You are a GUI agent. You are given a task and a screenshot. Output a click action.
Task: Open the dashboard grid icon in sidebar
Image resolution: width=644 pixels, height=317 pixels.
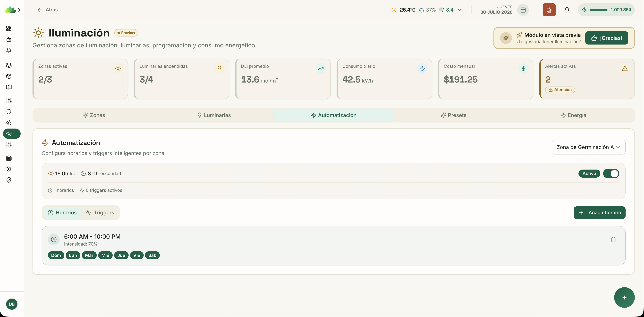click(9, 28)
